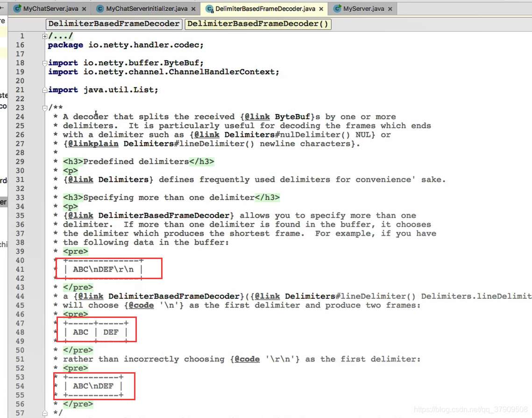Click the import io.netty.buffer.ByteBuf line
Viewport: 532px width, 418px height.
pos(126,63)
